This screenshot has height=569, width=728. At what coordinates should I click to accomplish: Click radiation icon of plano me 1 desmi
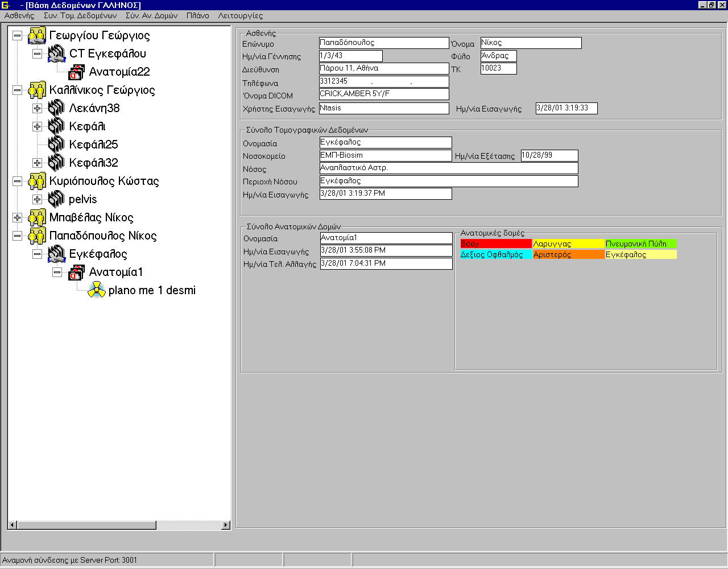pyautogui.click(x=97, y=290)
